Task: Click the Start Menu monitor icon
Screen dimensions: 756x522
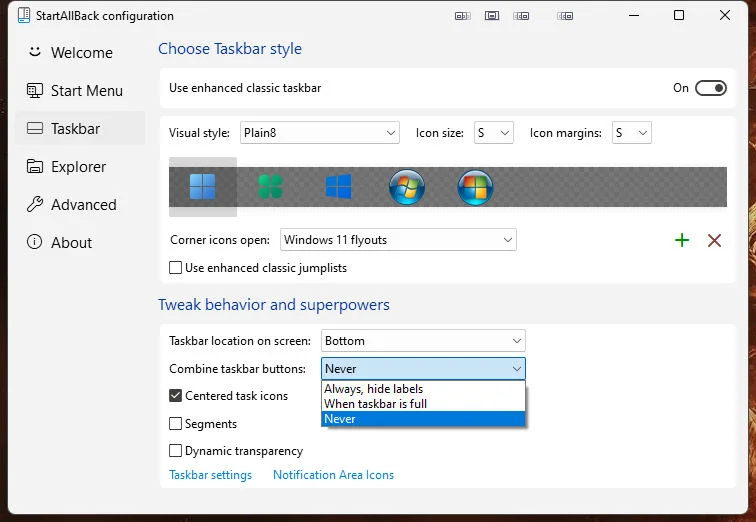Action: 35,90
